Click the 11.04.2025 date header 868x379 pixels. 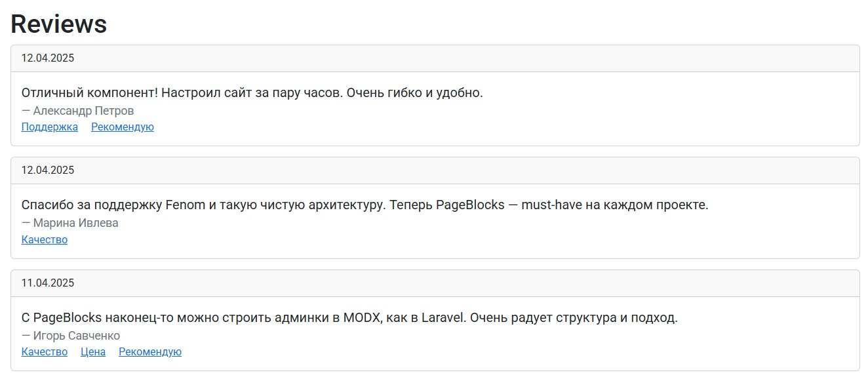(435, 283)
